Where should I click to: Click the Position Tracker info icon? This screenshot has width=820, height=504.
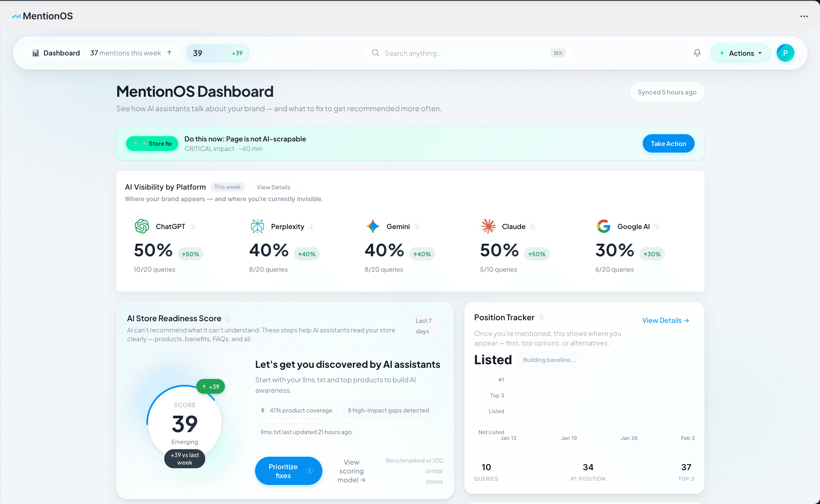tap(542, 317)
